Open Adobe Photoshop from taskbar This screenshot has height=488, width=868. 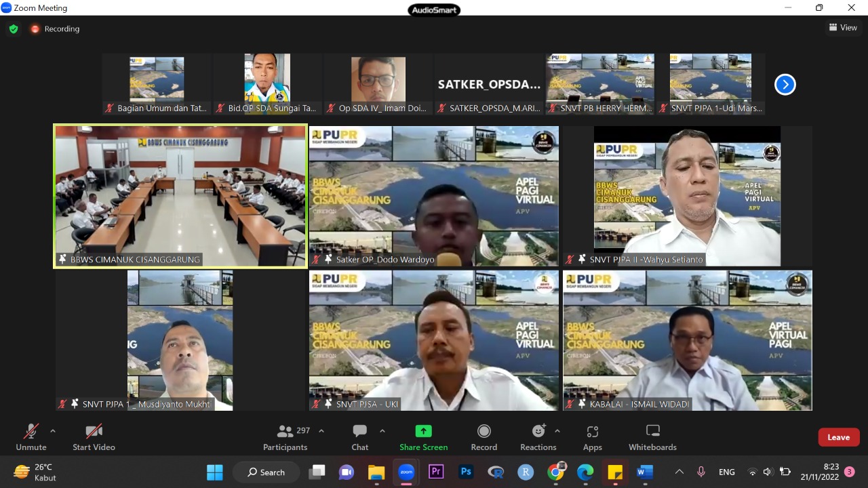coord(466,472)
